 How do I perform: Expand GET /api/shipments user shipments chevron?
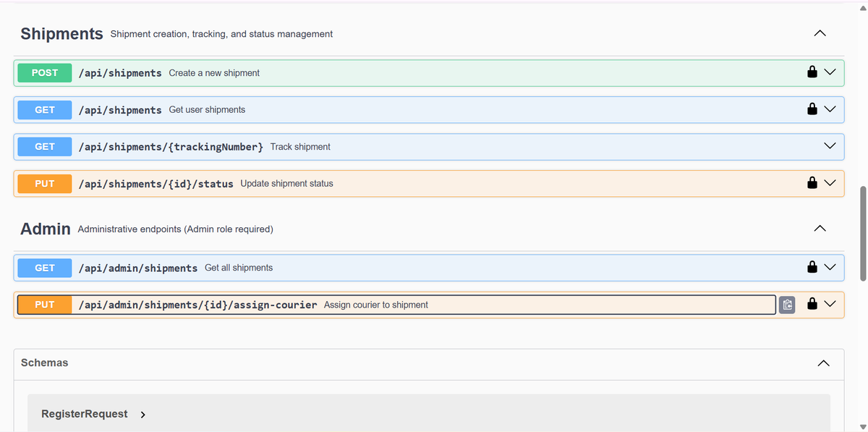830,109
